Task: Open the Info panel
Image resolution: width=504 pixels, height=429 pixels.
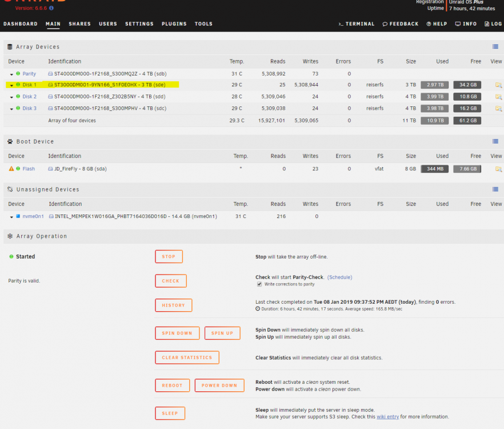Action: point(466,24)
